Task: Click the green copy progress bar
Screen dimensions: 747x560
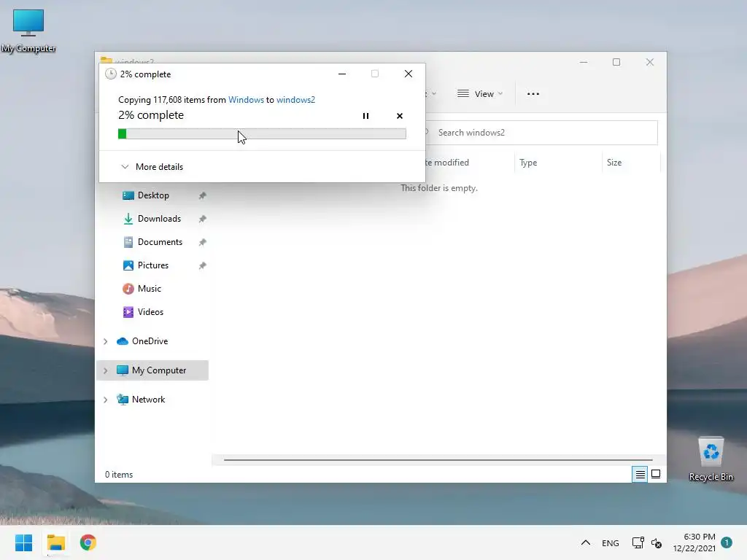Action: (262, 134)
